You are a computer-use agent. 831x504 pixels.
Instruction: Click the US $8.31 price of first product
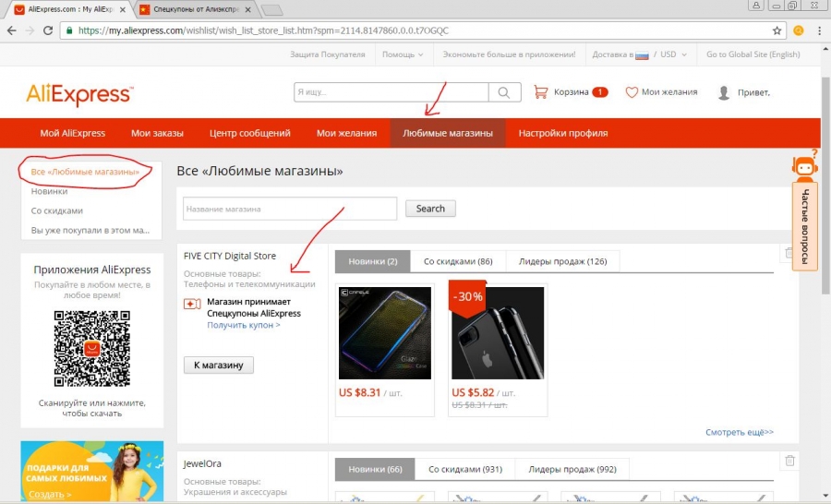pos(360,392)
